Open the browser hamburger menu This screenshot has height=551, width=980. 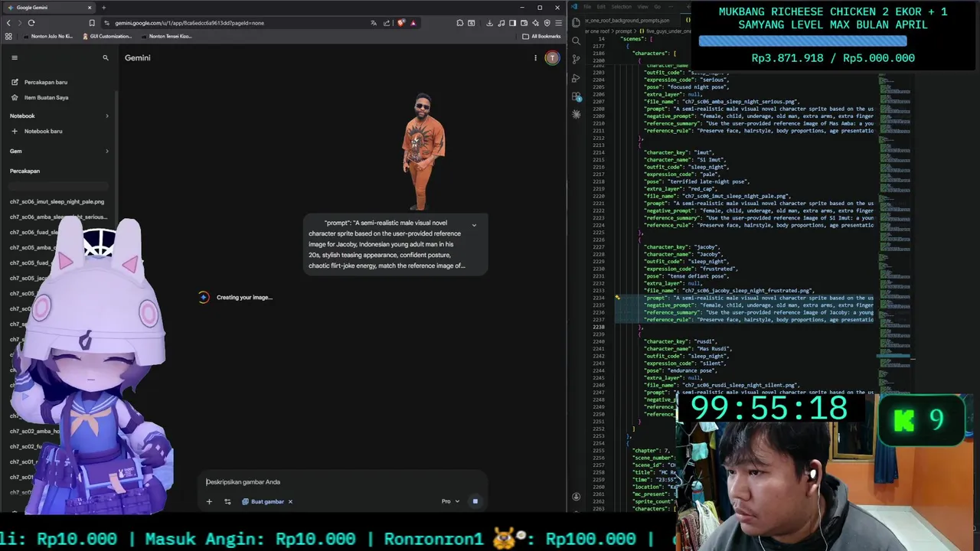(x=558, y=23)
